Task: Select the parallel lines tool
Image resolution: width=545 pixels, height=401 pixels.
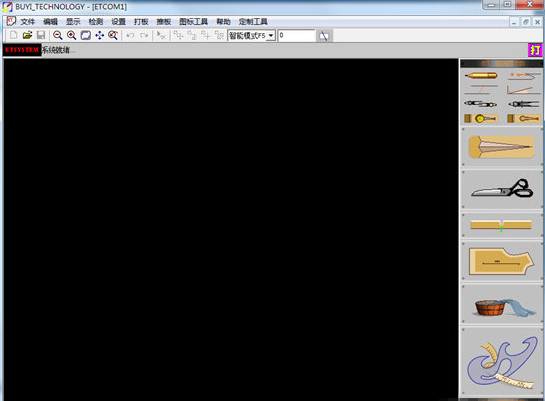Action: click(x=481, y=90)
